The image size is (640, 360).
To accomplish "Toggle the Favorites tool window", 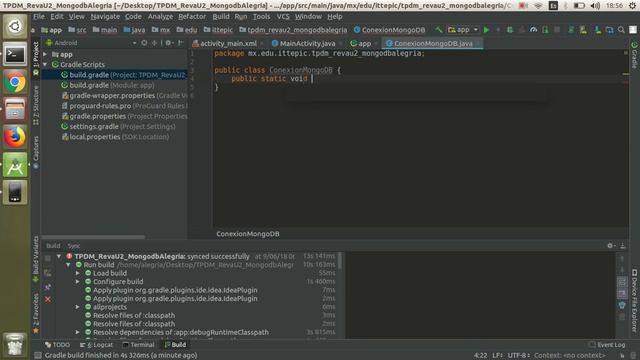I will click(36, 313).
